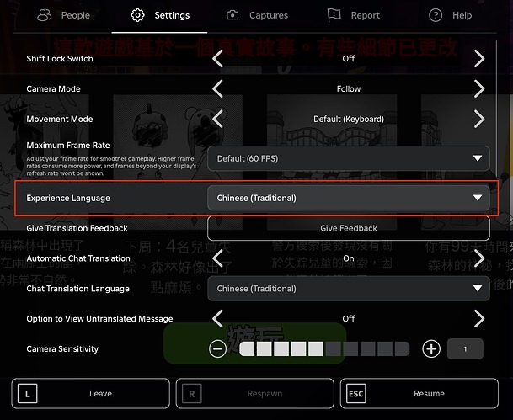Click the camera sensitivity value field

pos(465,349)
